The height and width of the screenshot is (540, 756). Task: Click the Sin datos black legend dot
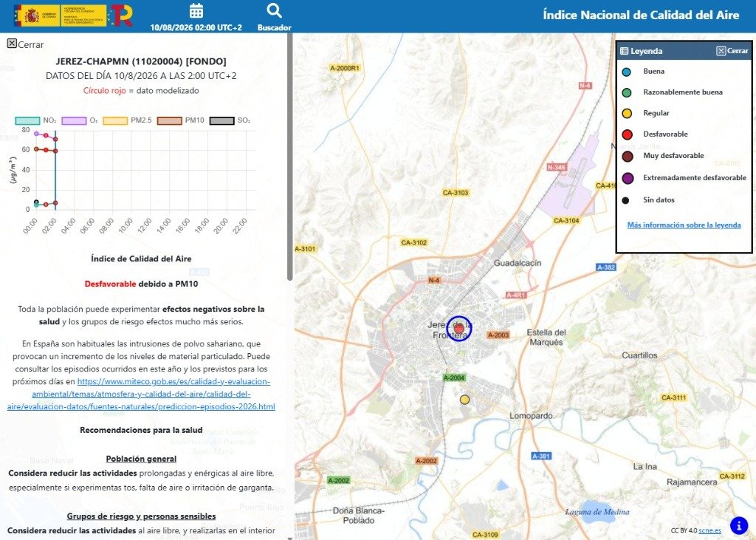point(625,200)
